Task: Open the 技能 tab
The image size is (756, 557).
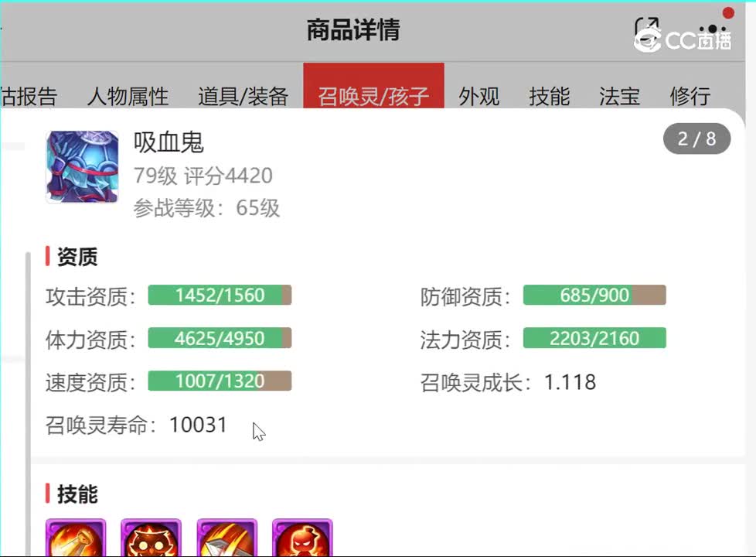Action: pyautogui.click(x=549, y=96)
